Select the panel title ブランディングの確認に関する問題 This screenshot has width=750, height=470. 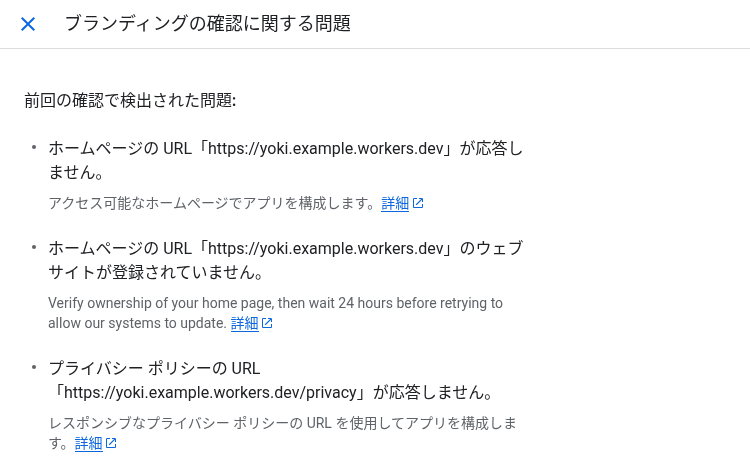click(208, 23)
